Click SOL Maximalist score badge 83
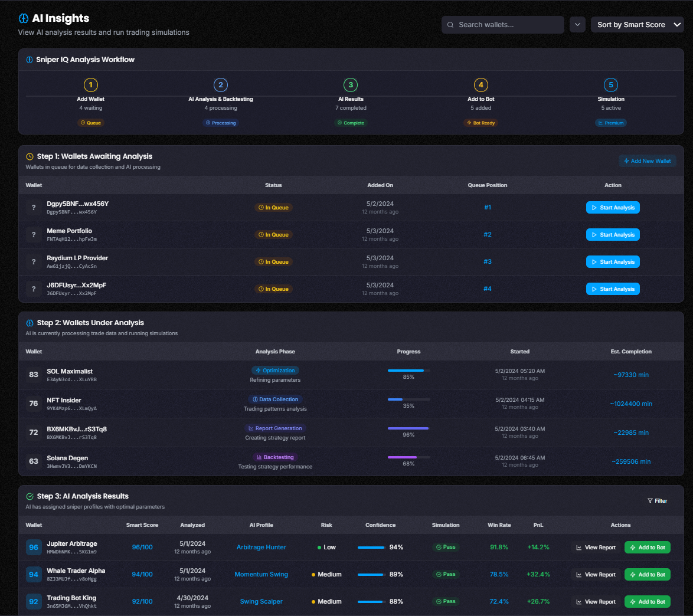Viewport: 693px width, 616px height. pos(34,375)
